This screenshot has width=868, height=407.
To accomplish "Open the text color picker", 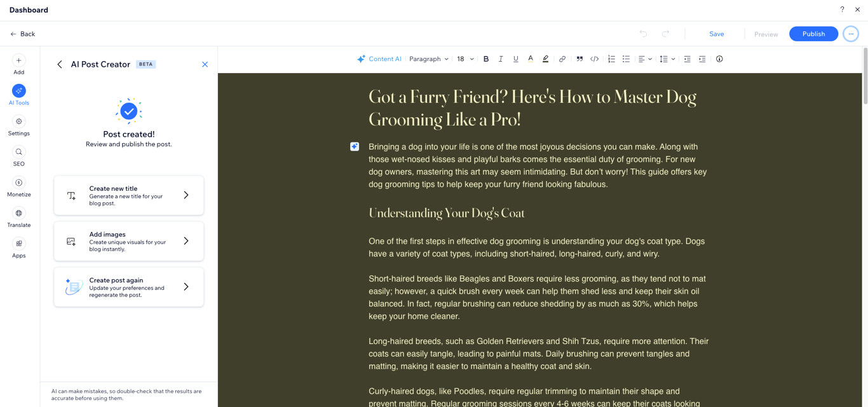I will point(531,59).
